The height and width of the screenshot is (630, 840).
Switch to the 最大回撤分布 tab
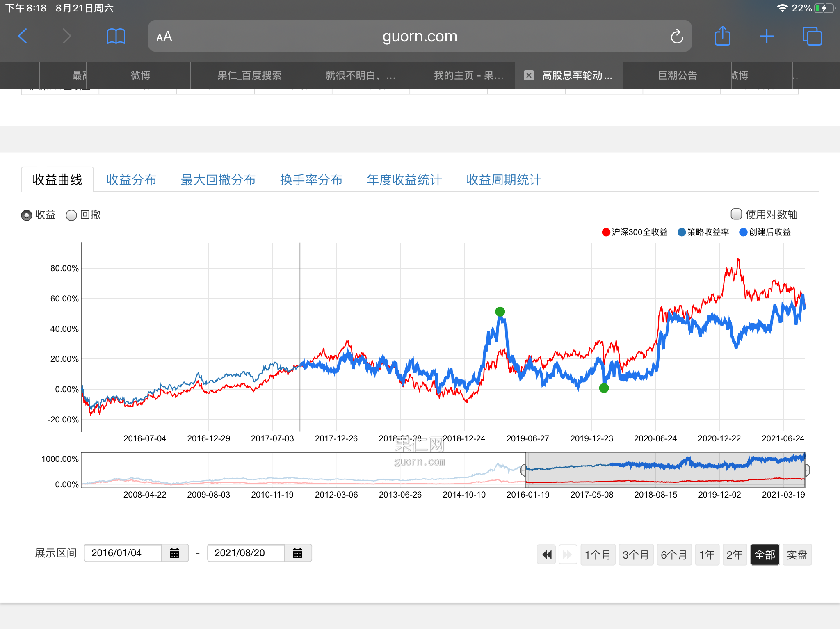click(218, 180)
